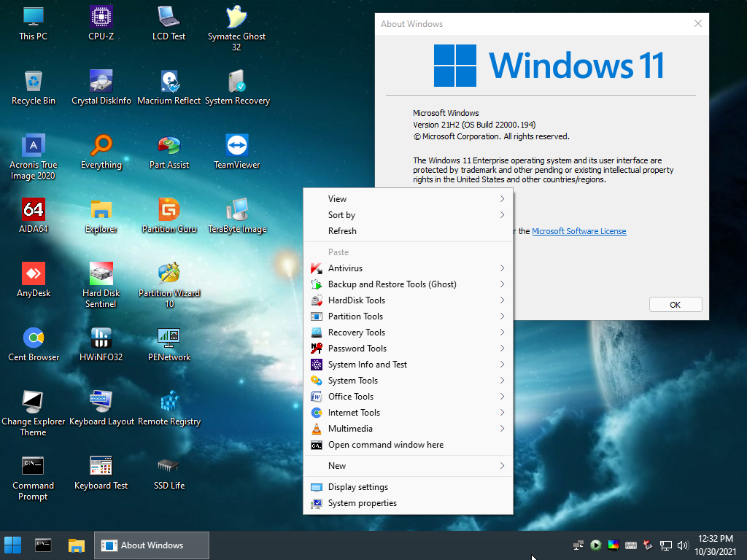Launch Partition Guru icon
This screenshot has height=560, width=747.
tap(169, 216)
